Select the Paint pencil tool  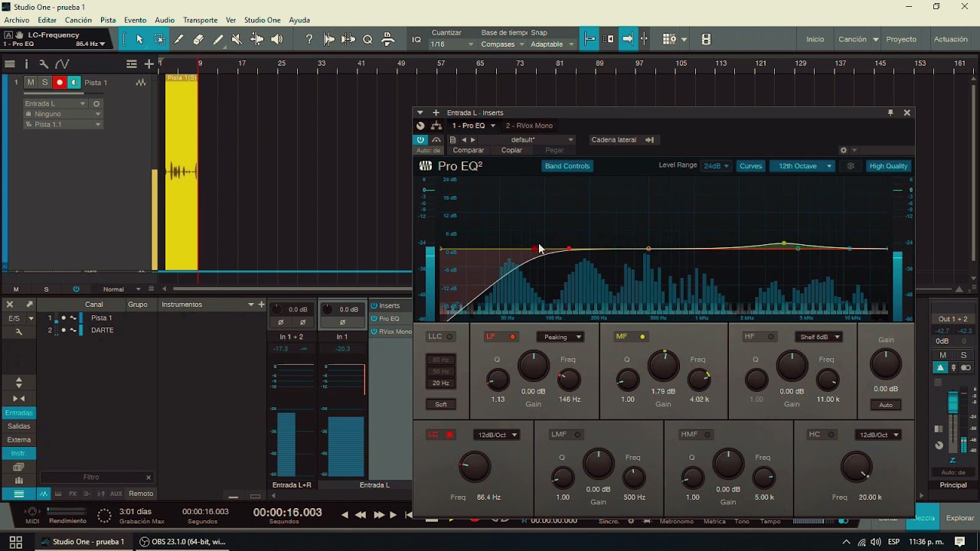[x=217, y=39]
